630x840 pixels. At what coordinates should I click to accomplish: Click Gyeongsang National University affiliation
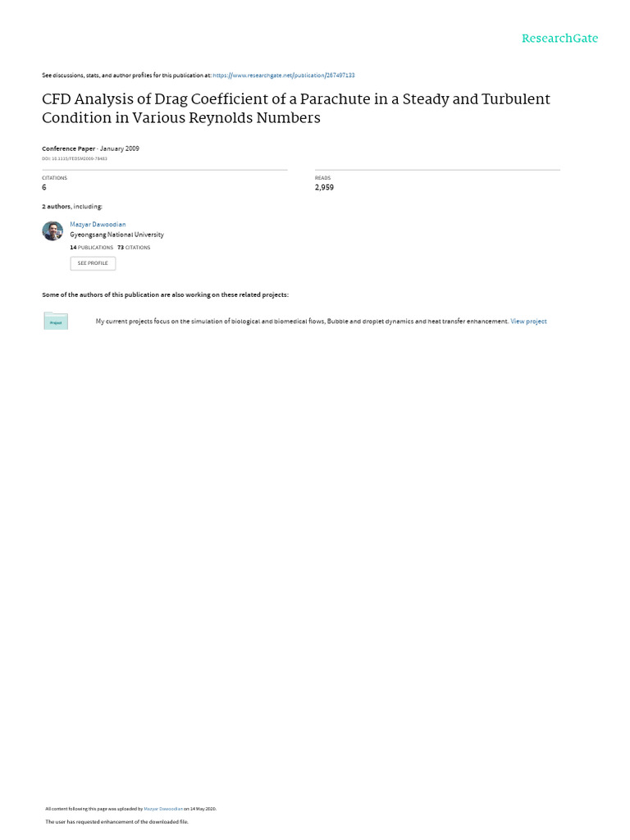pos(116,235)
